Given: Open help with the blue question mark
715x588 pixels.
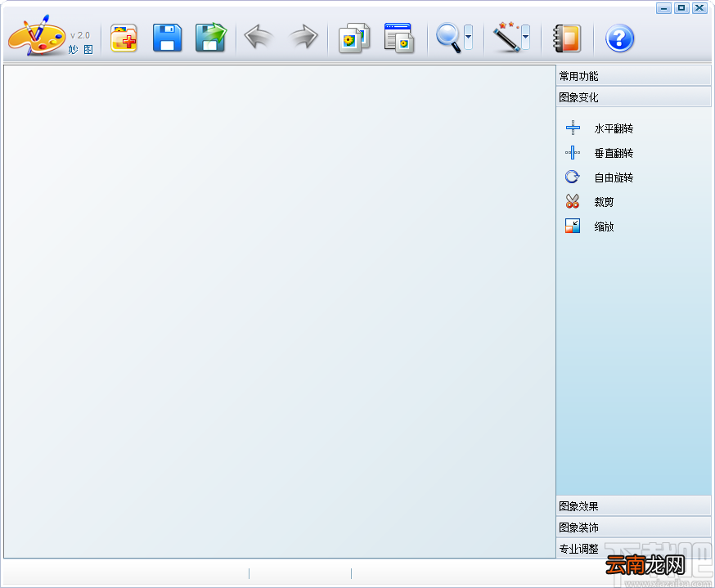Looking at the screenshot, I should 619,38.
